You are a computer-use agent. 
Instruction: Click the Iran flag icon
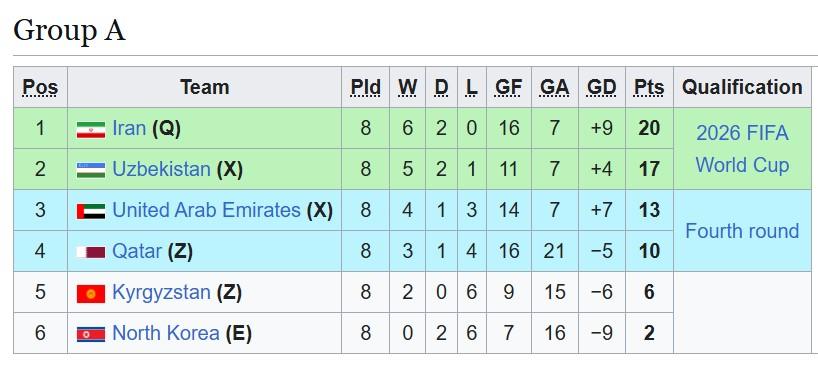tap(91, 129)
